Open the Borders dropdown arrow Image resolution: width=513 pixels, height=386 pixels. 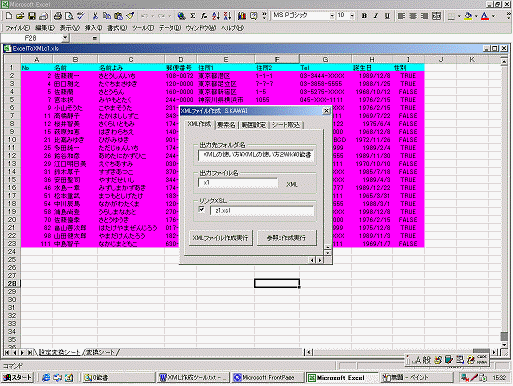[459, 16]
